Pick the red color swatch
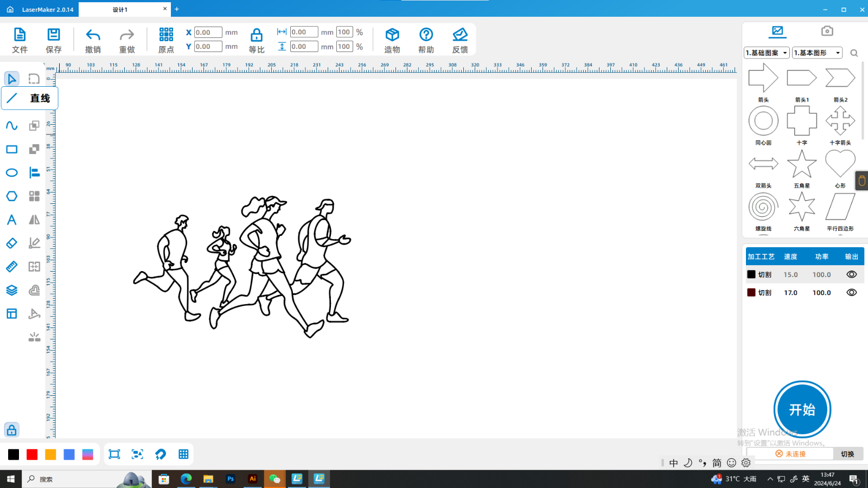The width and height of the screenshot is (868, 488). click(x=32, y=454)
